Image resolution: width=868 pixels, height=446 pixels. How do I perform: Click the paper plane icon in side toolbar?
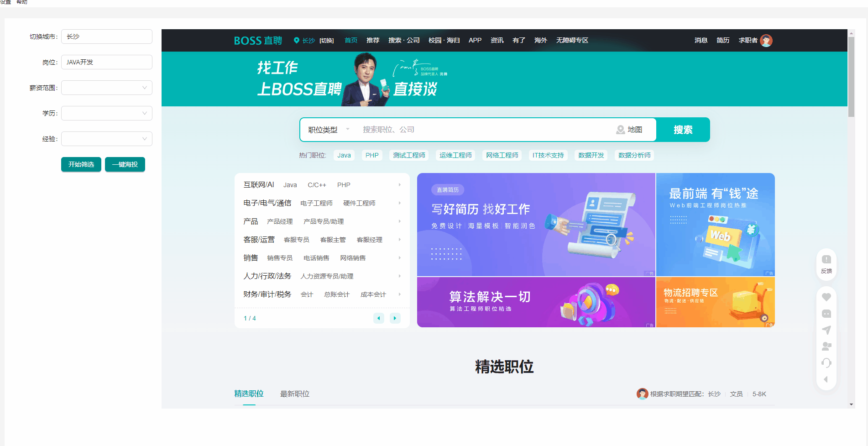pos(826,330)
